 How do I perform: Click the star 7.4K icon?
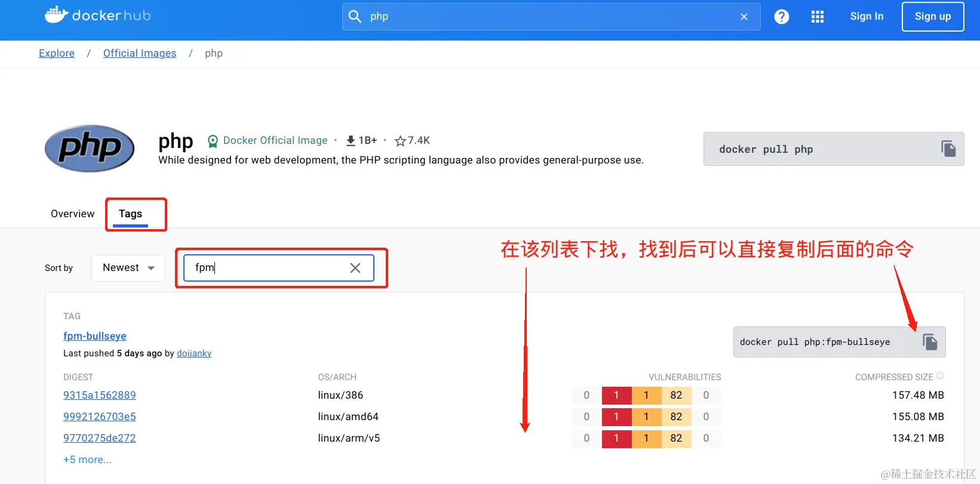pyautogui.click(x=400, y=141)
